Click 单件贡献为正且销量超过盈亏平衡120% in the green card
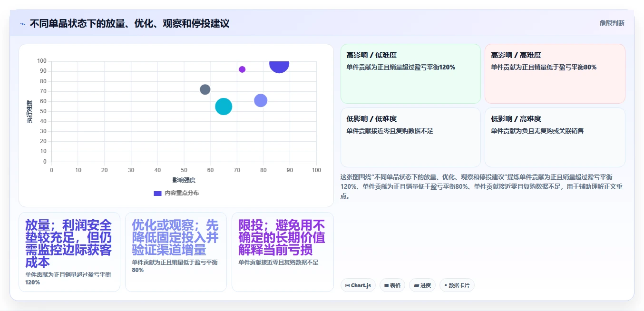Viewport: 644px width, 311px height. [401, 67]
